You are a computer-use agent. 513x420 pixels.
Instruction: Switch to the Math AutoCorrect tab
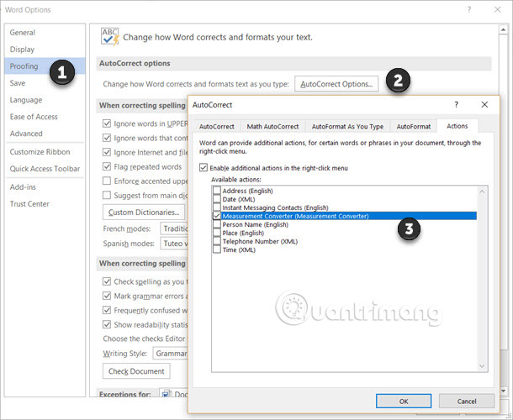point(272,127)
